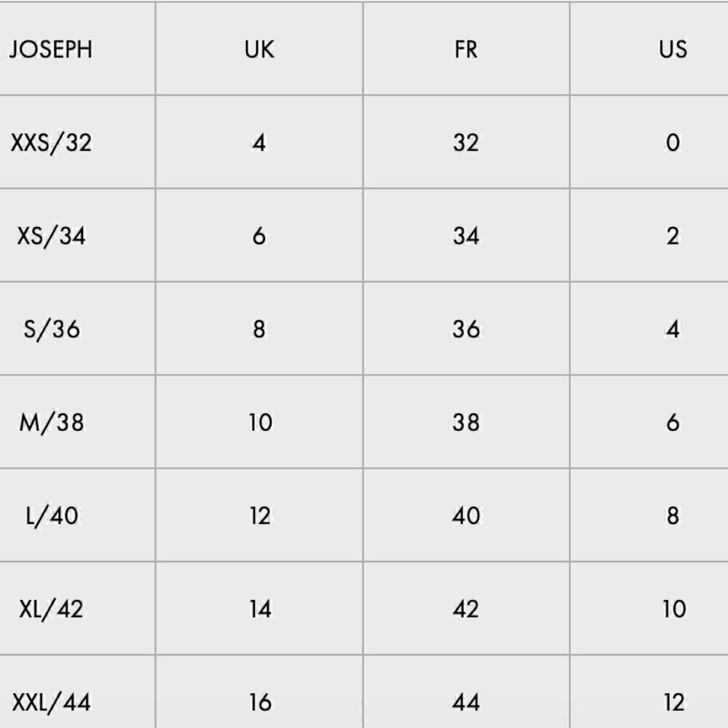Select the XS/34 size label
Viewport: 728px width, 728px height.
(x=51, y=236)
